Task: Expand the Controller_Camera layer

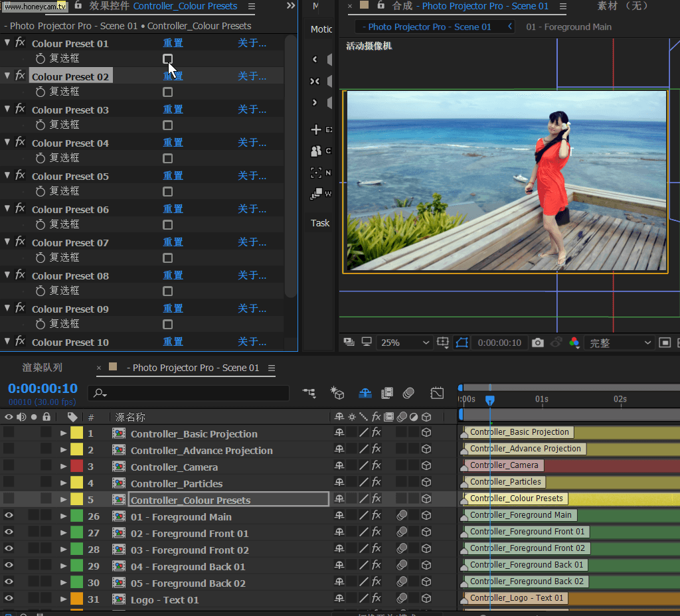Action: click(64, 467)
